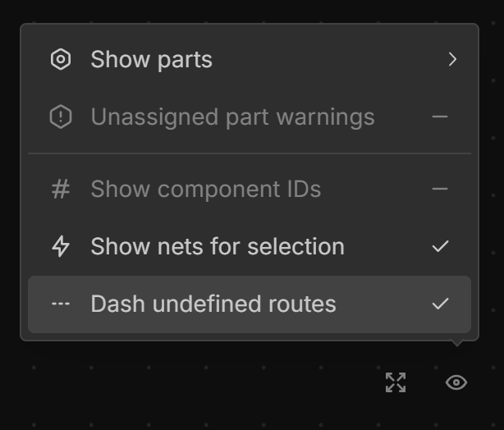Image resolution: width=504 pixels, height=430 pixels.
Task: Click the dashed line icon for undefined routes
Action: click(61, 304)
